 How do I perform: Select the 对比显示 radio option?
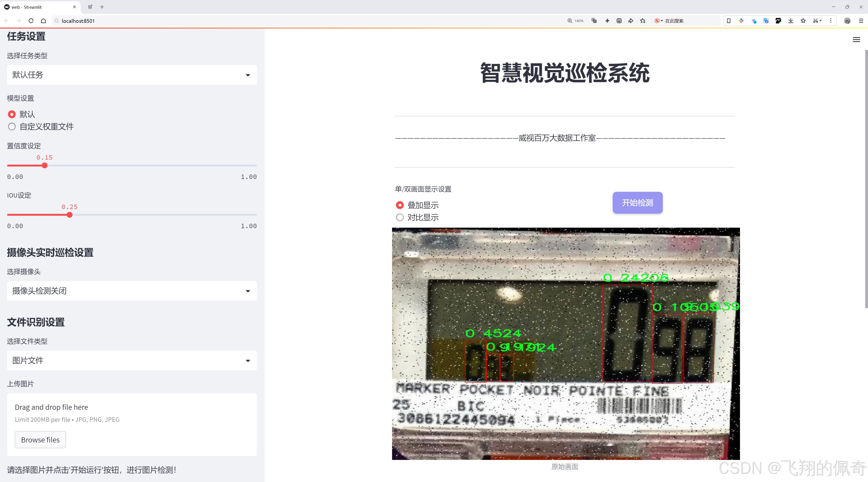pyautogui.click(x=417, y=217)
